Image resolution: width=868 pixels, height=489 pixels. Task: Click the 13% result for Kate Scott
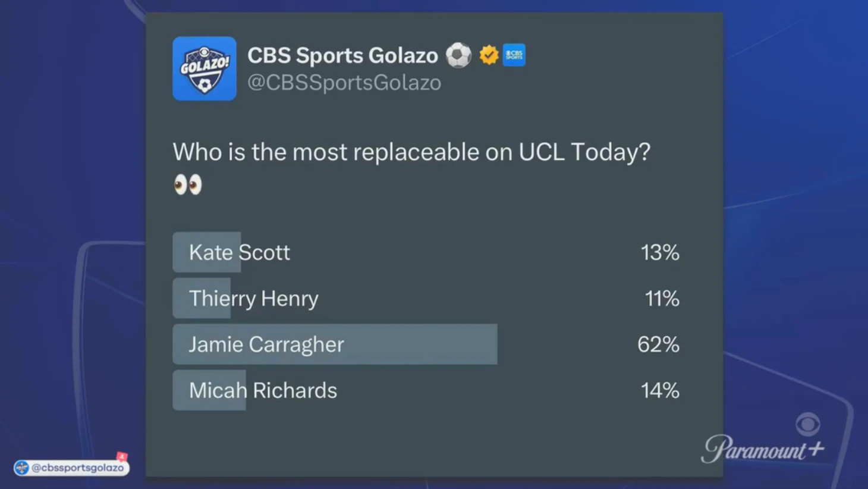660,252
